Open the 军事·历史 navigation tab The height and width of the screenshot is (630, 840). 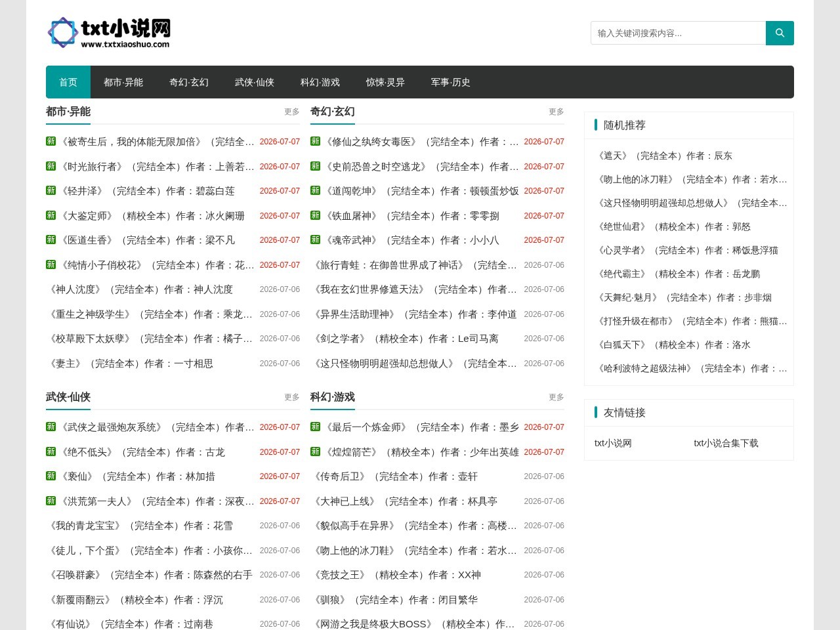pos(451,82)
